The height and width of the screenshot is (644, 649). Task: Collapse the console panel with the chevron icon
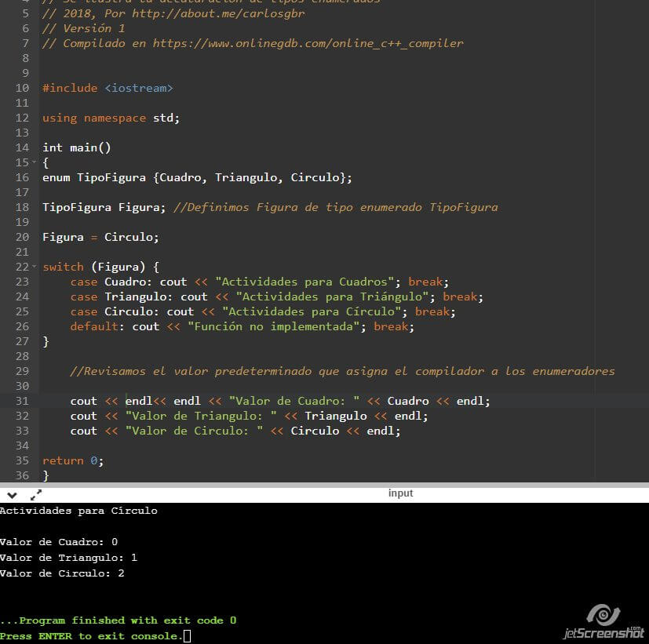point(12,495)
